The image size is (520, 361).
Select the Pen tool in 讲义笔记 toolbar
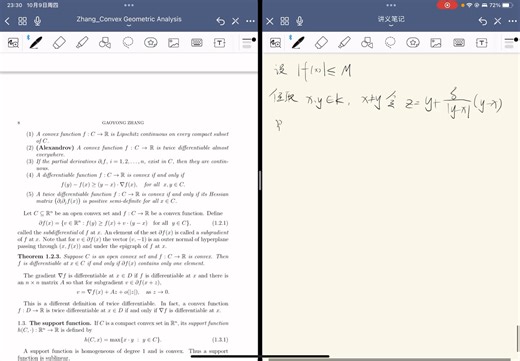click(298, 43)
